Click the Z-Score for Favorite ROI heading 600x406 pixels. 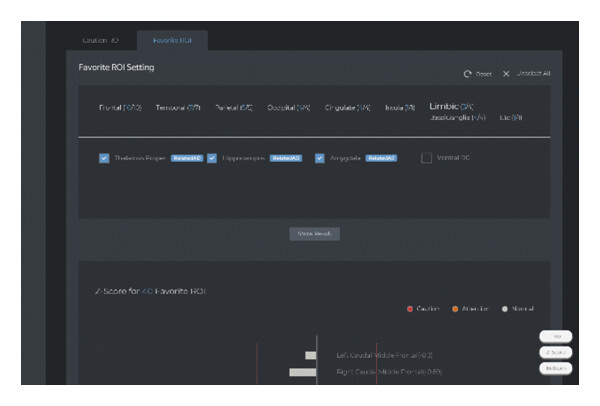pyautogui.click(x=150, y=291)
